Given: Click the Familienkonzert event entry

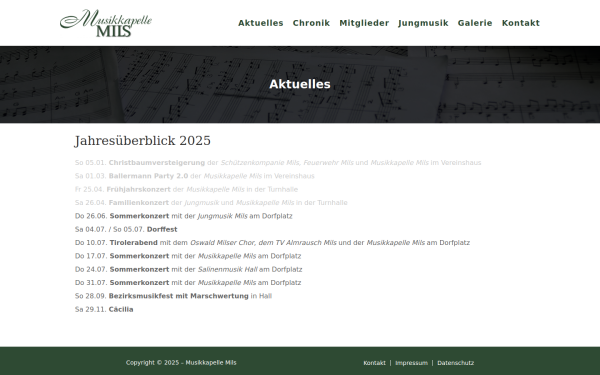Looking at the screenshot, I should tap(211, 203).
